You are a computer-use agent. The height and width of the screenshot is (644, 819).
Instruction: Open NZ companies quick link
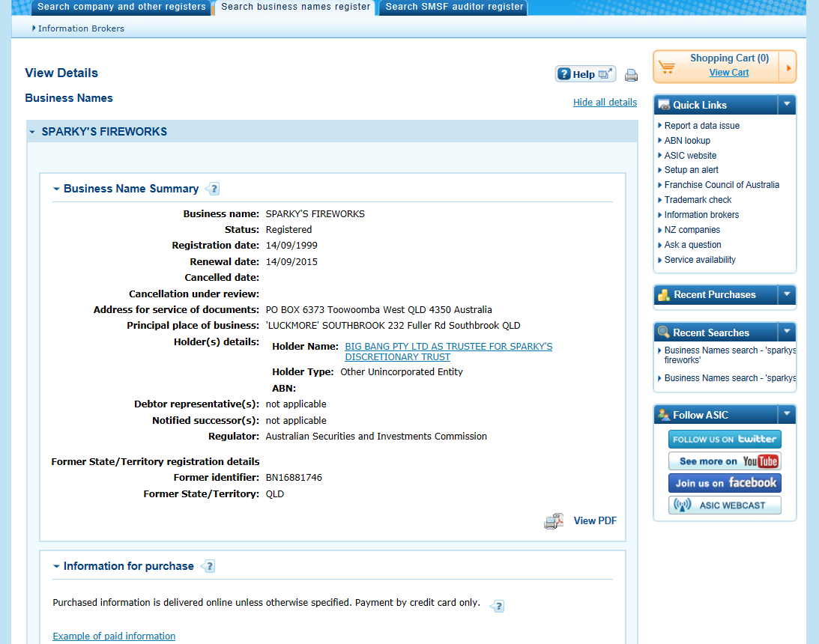692,230
